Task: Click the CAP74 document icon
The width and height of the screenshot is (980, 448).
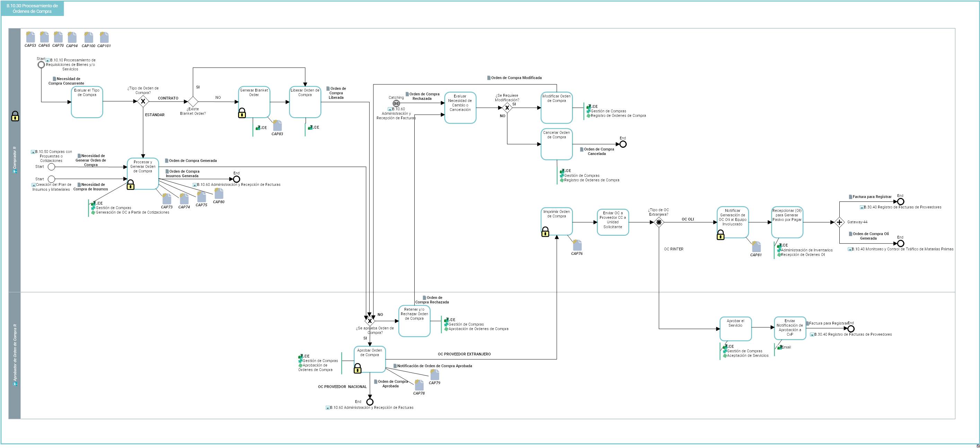Action: click(x=184, y=199)
